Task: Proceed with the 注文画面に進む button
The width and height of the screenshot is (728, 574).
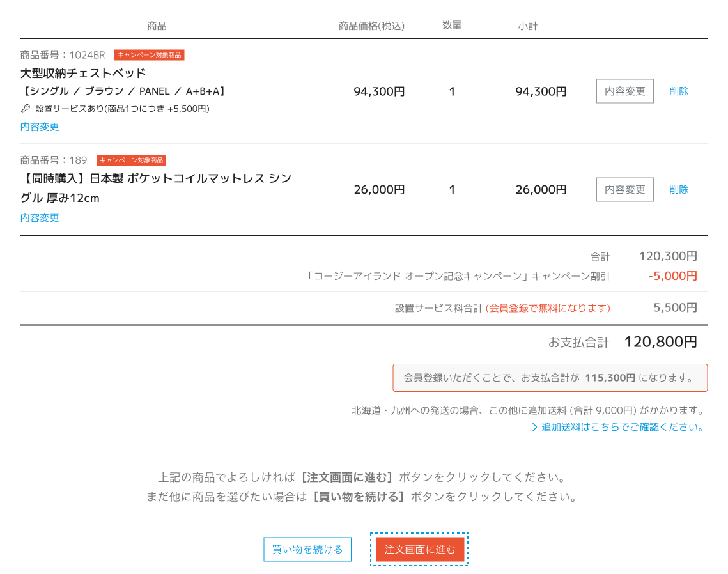Action: click(x=420, y=549)
